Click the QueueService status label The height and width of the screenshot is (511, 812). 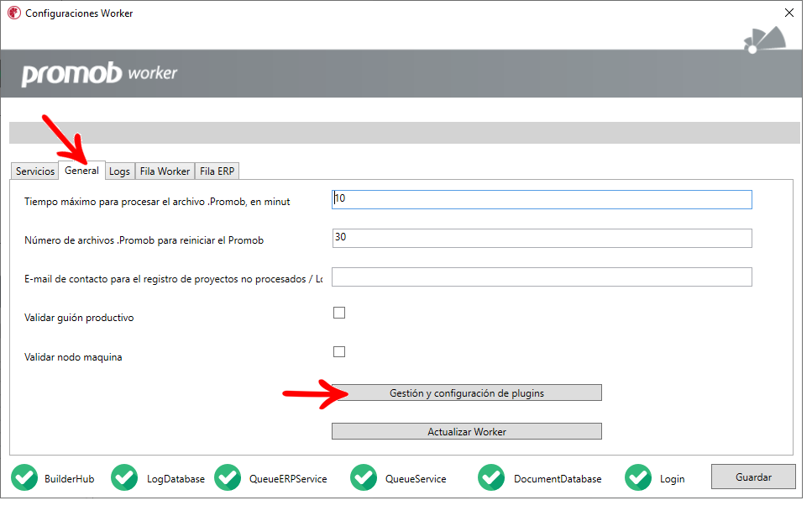416,479
